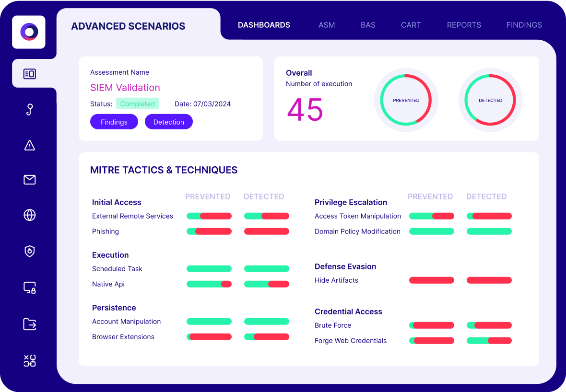The height and width of the screenshot is (392, 566).
Task: Click the Prevented donut chart
Action: coord(406,100)
